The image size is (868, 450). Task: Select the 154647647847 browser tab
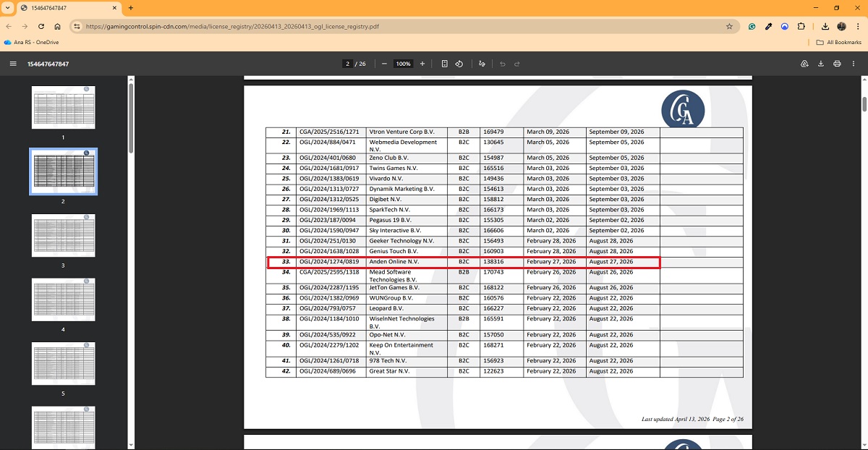[65, 8]
